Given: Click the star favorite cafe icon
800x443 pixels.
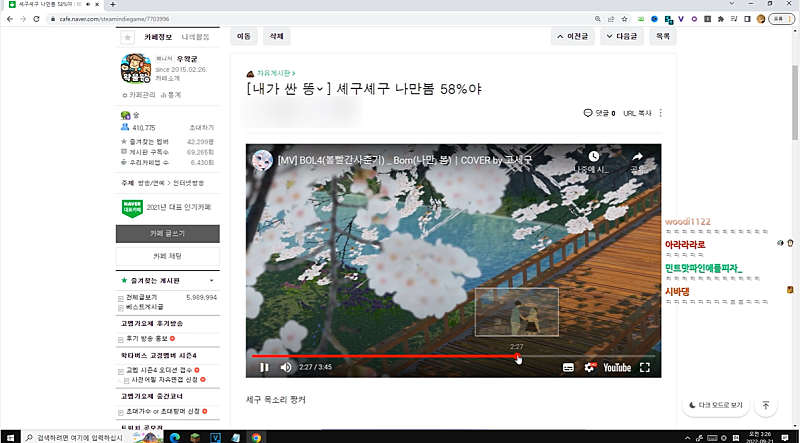Looking at the screenshot, I should pyautogui.click(x=128, y=37).
